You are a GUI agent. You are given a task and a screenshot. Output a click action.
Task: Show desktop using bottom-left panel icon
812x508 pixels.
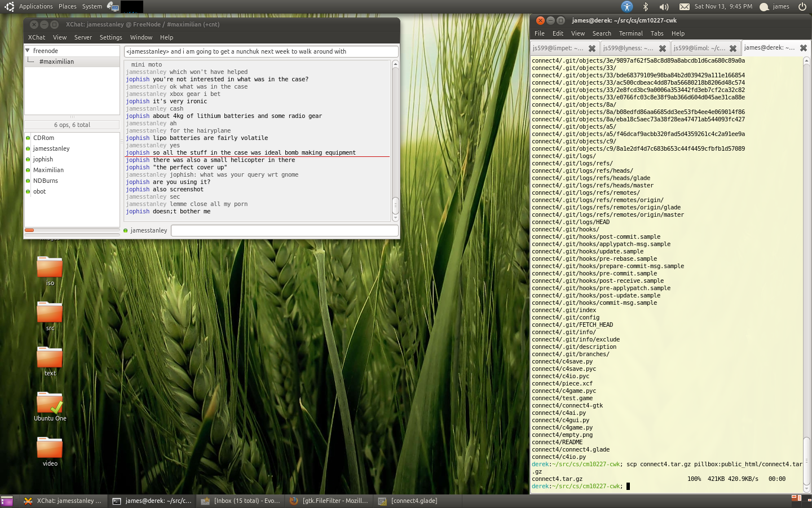pyautogui.click(x=7, y=501)
